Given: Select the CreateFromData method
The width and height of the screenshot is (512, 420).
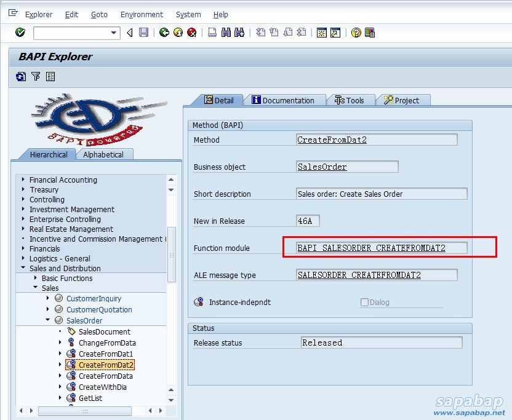Looking at the screenshot, I should tap(106, 376).
